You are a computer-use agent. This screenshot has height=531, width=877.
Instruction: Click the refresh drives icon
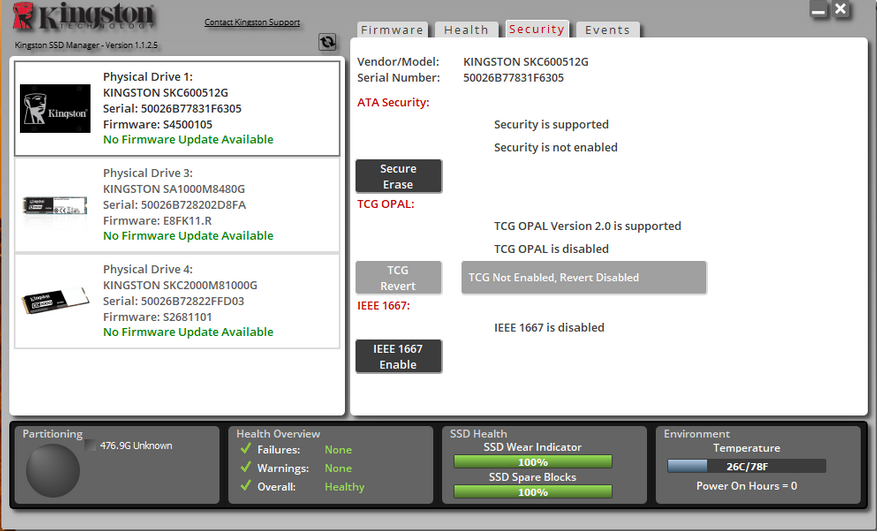(327, 41)
